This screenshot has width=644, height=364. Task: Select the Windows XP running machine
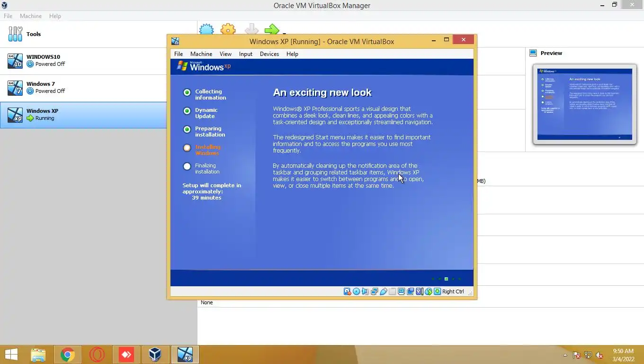[x=83, y=115]
